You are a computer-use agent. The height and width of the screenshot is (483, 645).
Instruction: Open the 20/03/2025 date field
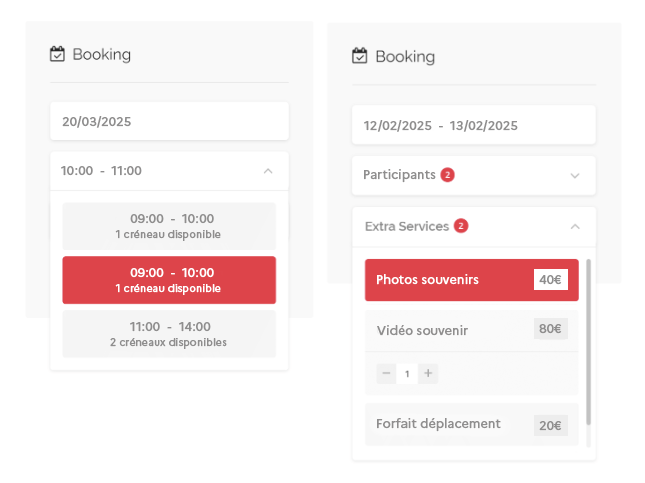169,122
